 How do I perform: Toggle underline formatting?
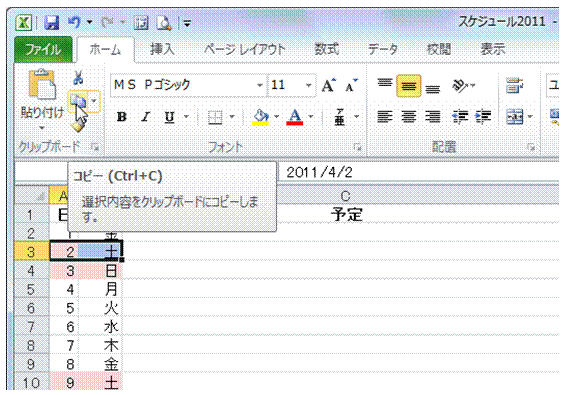tap(170, 117)
